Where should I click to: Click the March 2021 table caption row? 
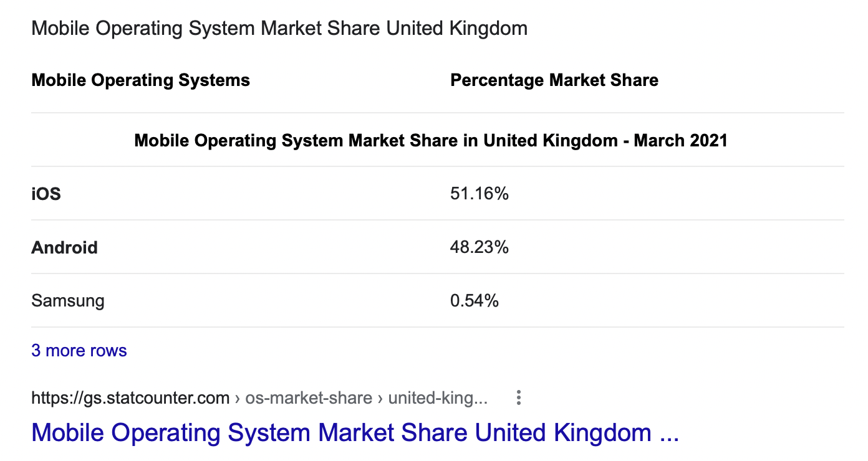pyautogui.click(x=431, y=140)
